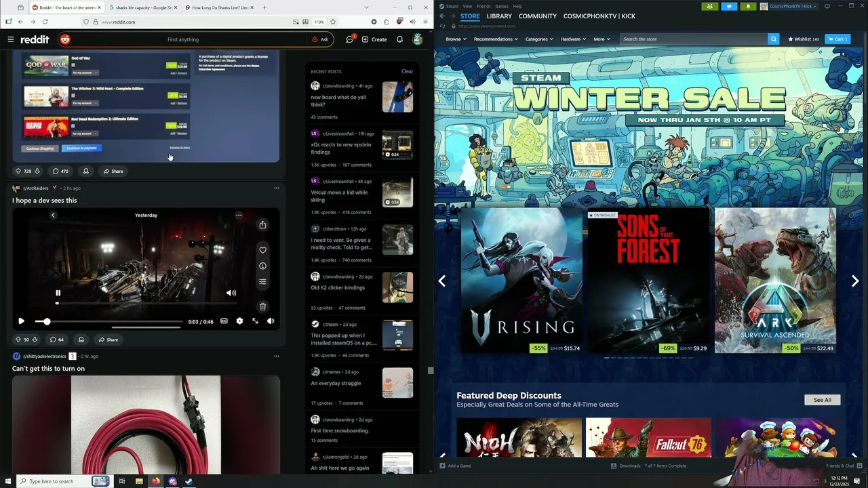Image resolution: width=868 pixels, height=488 pixels.
Task: Give an award to the ArcRaiders post
Action: [81, 340]
